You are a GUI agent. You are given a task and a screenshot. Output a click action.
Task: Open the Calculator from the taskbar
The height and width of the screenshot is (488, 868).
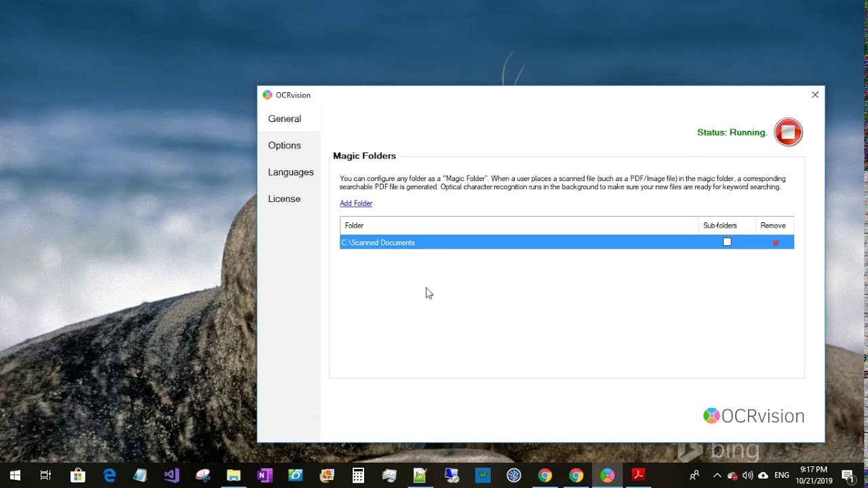(x=358, y=475)
